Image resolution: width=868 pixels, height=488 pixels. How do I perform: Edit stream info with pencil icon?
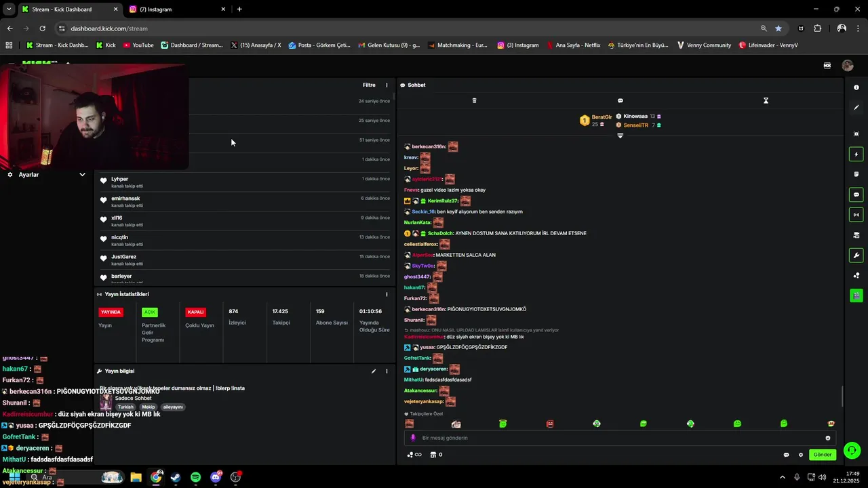click(x=373, y=371)
